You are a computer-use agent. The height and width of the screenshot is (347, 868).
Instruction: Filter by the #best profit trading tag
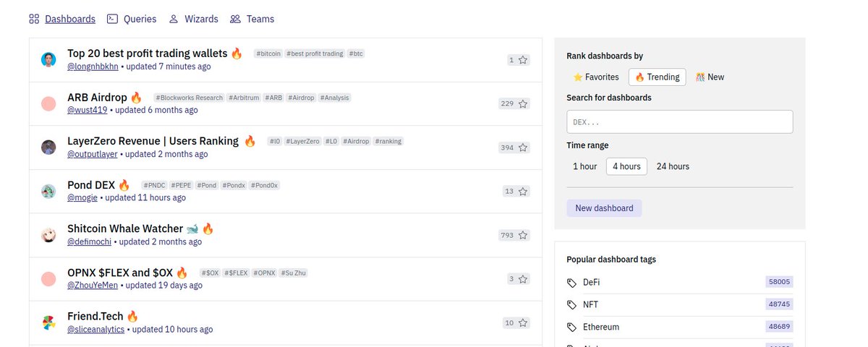pos(315,53)
